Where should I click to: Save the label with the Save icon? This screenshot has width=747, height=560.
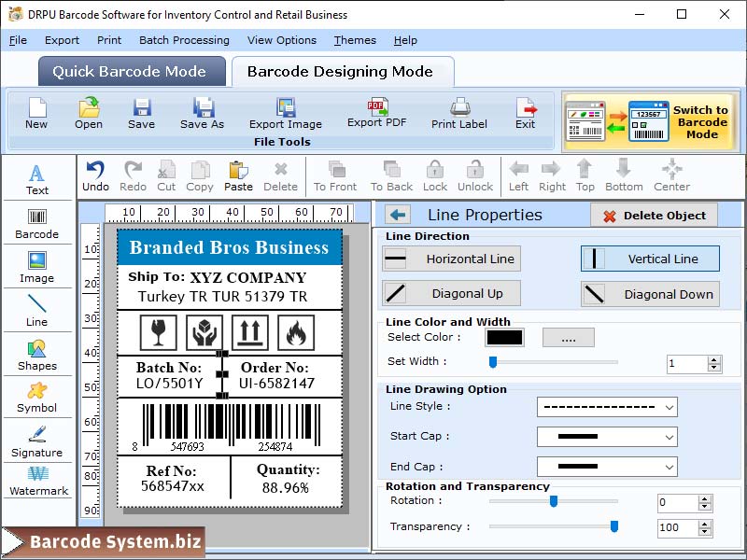[142, 113]
